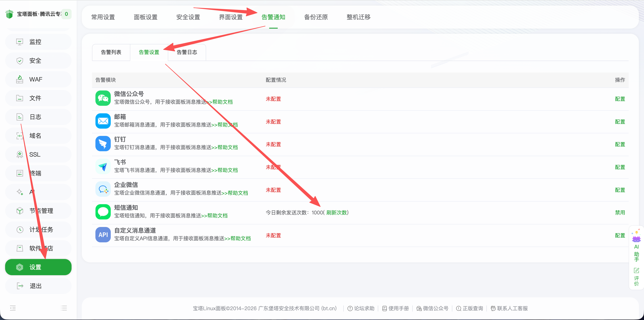Click the SSL certificate icon
The width and height of the screenshot is (644, 320).
[x=20, y=154]
